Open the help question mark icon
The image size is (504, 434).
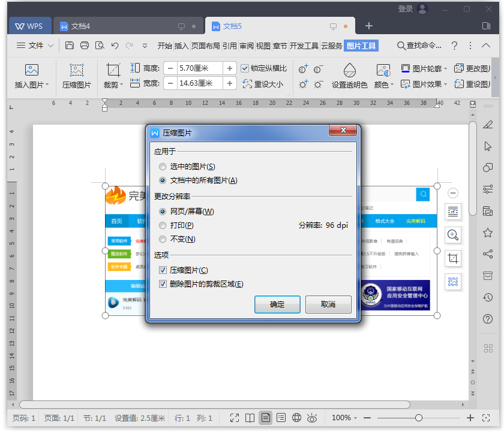pyautogui.click(x=454, y=46)
